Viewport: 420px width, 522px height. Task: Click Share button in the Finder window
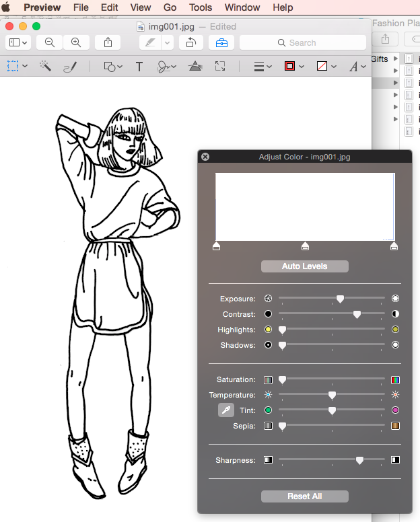[x=386, y=39]
